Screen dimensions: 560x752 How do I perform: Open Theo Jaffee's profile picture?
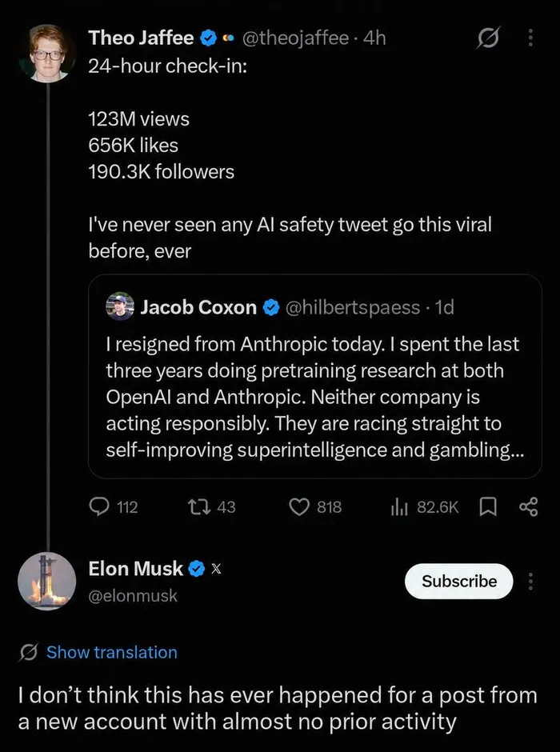click(x=47, y=53)
